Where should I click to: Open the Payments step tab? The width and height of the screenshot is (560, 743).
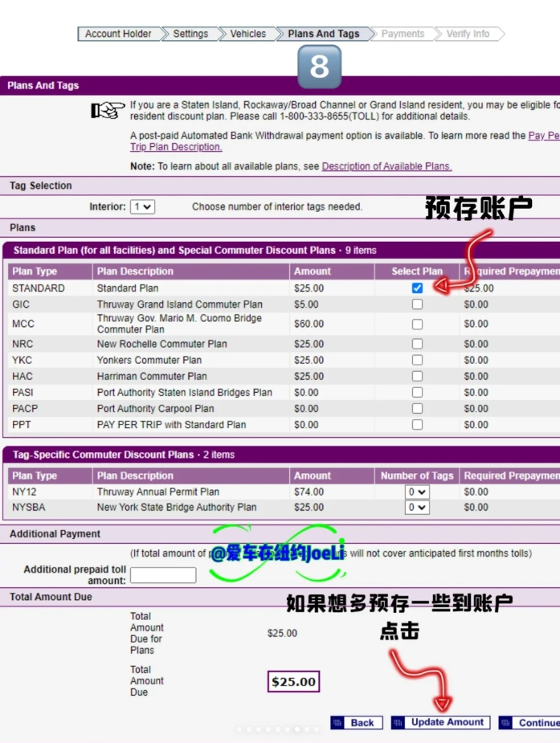pos(403,34)
